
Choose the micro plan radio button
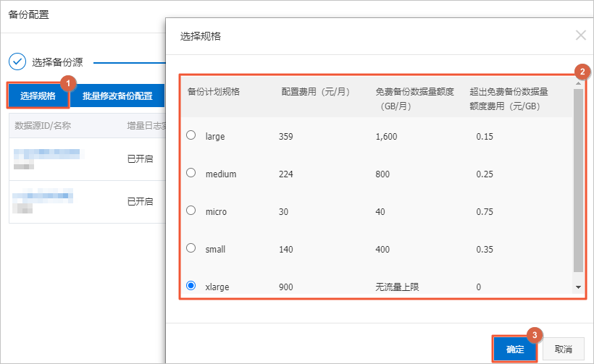point(191,211)
